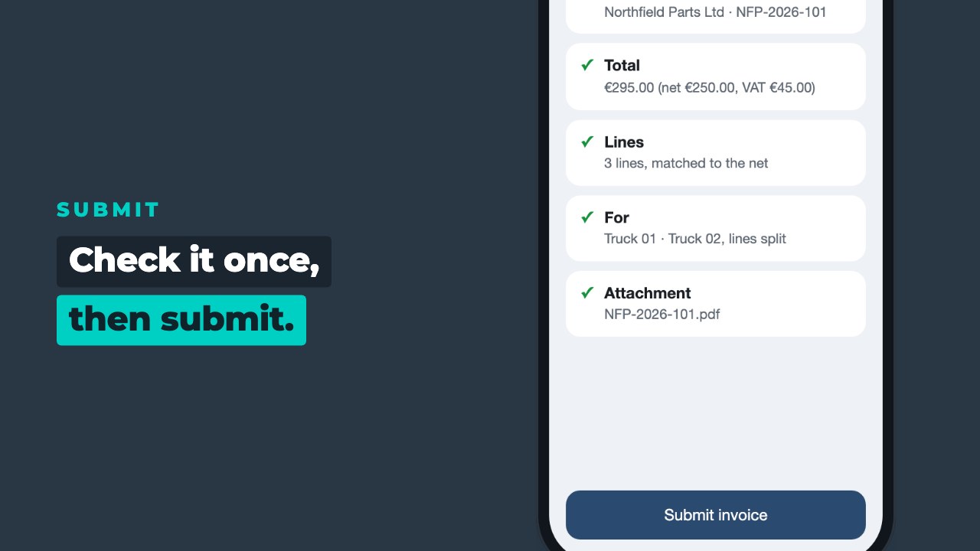Click the teal SUBMIT caption text

pyautogui.click(x=109, y=210)
